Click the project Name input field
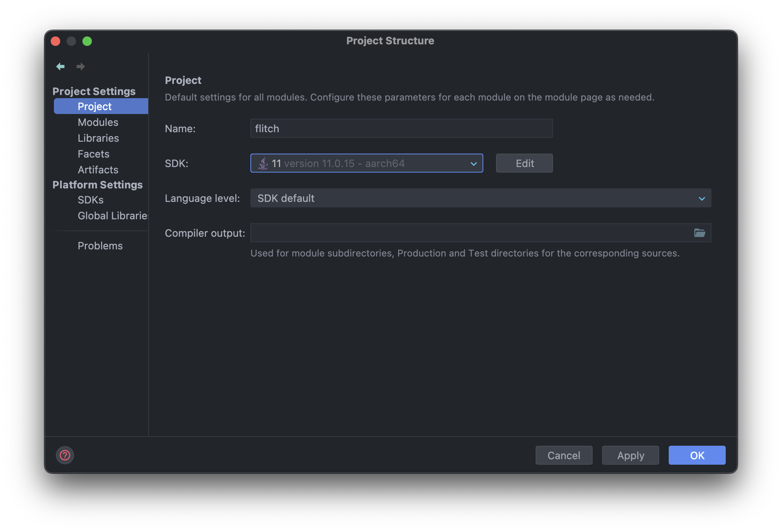This screenshot has height=532, width=782. click(401, 127)
